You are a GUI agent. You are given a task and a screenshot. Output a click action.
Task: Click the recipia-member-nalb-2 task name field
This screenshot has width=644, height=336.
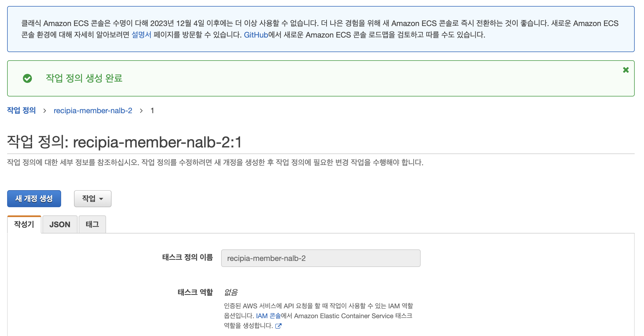coord(320,258)
